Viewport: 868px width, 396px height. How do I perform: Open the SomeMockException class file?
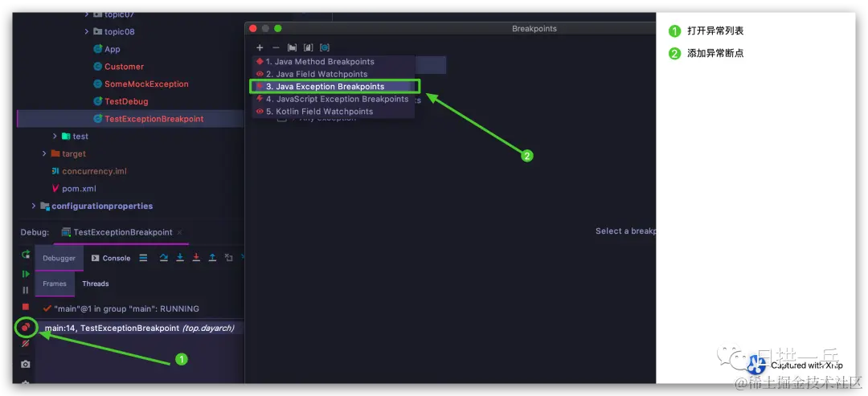click(147, 84)
